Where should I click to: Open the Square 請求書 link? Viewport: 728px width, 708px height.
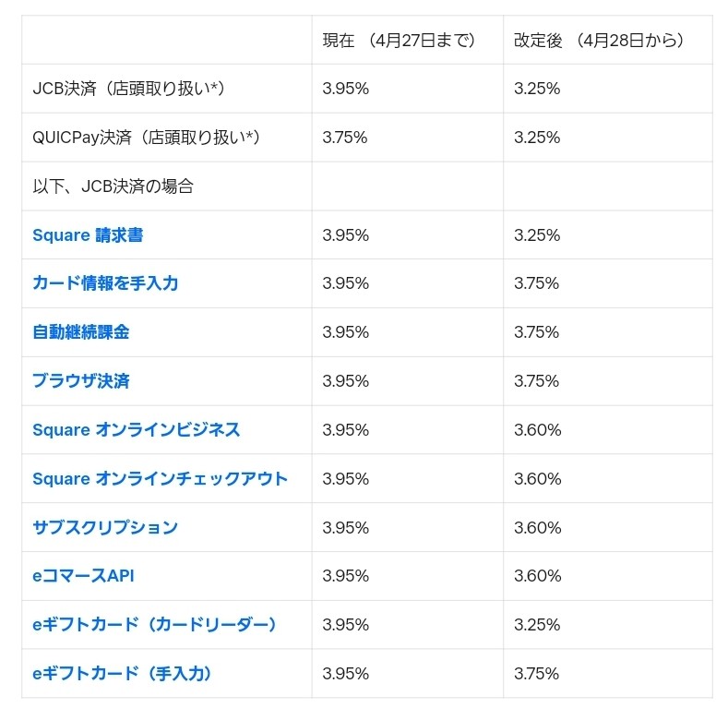point(88,235)
